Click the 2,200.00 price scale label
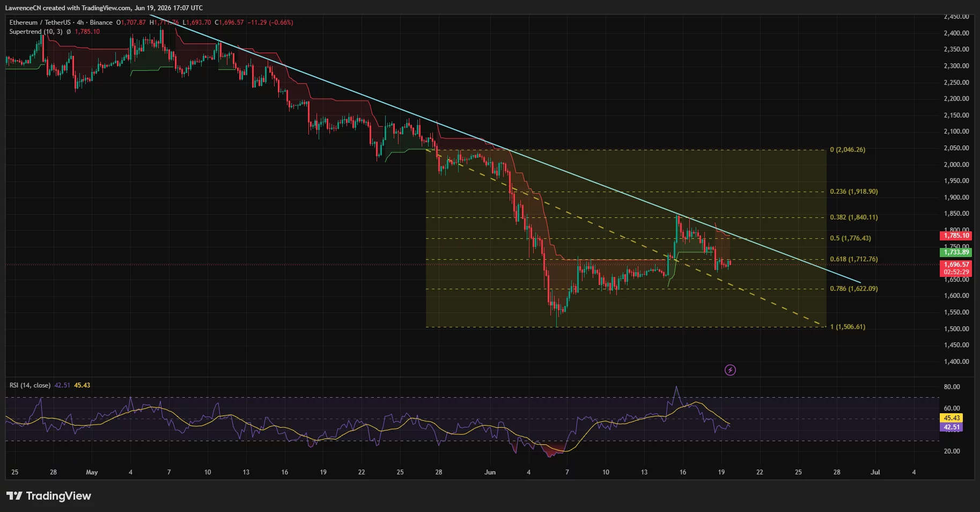The height and width of the screenshot is (512, 980). (956, 99)
